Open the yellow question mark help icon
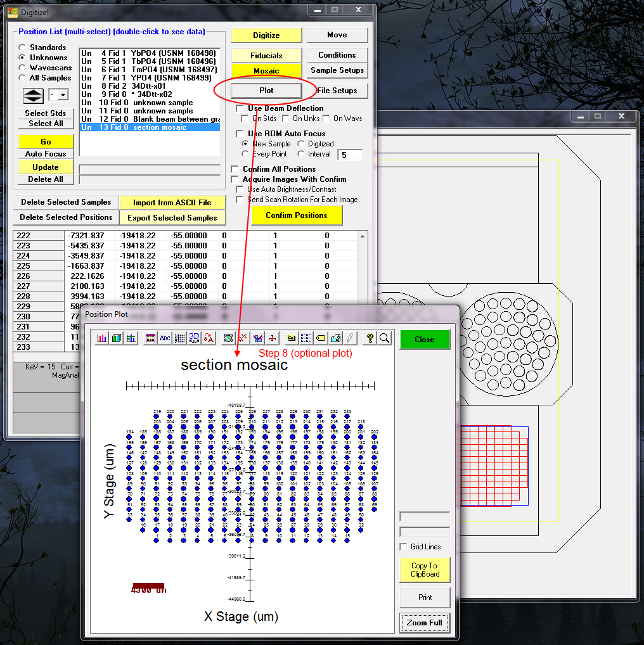Image resolution: width=644 pixels, height=645 pixels. 371,338
